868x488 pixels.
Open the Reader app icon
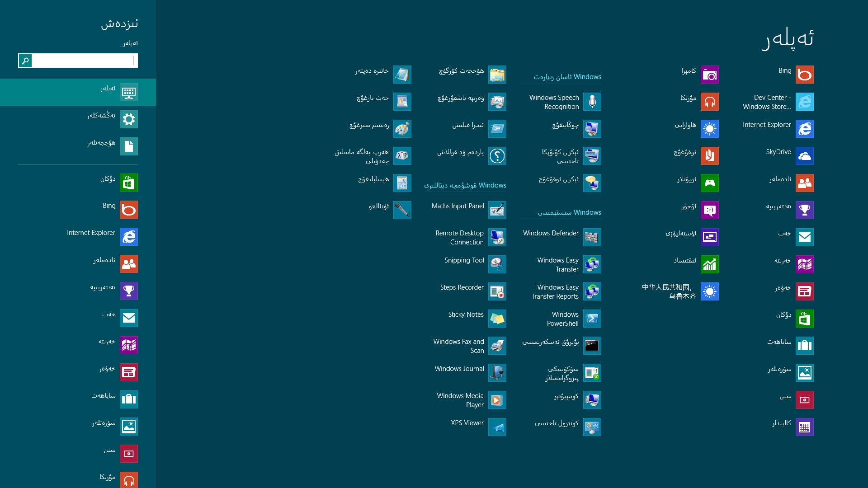click(x=710, y=156)
